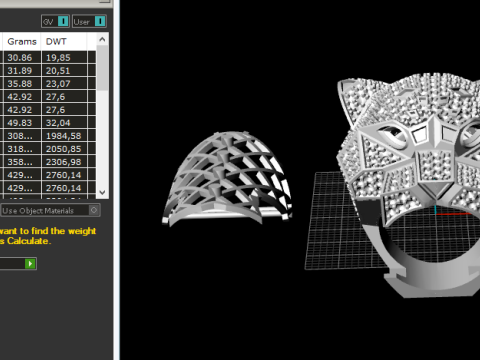Select the 32,04 DWT cell
This screenshot has height=360, width=480.
pyautogui.click(x=64, y=123)
